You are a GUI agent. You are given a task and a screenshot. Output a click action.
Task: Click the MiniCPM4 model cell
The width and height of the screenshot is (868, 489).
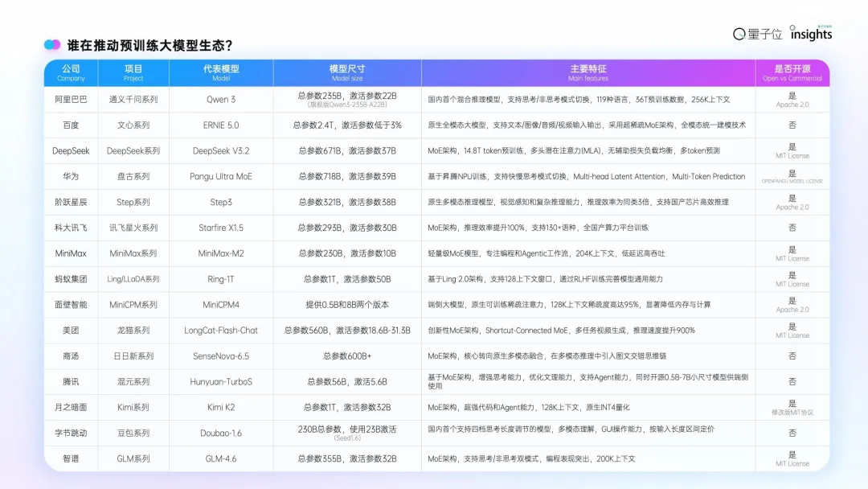click(x=221, y=305)
